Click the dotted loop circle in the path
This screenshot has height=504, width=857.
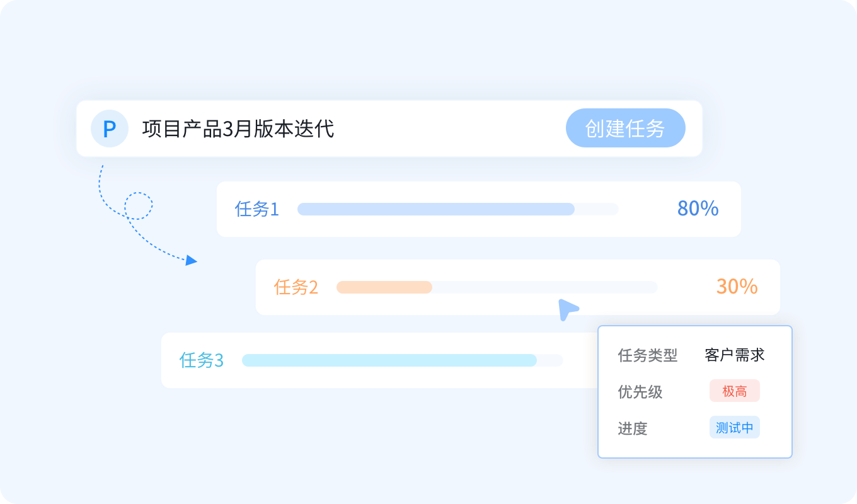point(139,205)
